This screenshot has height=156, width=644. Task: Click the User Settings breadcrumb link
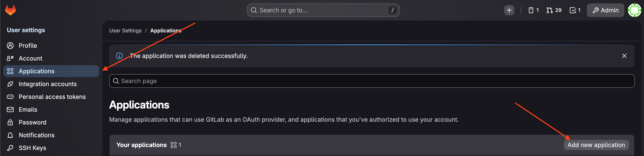tap(125, 30)
